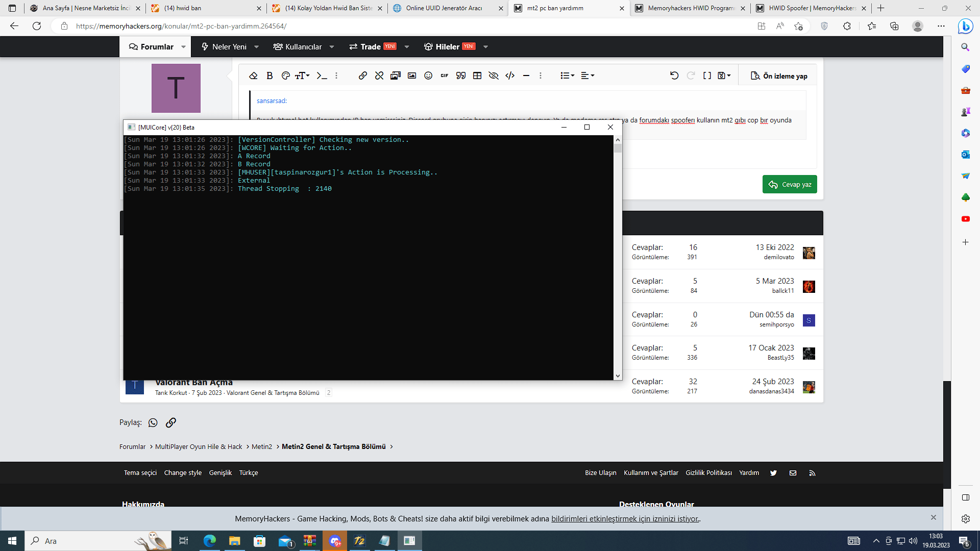This screenshot has height=551, width=980.
Task: Insert an image with the picture icon
Action: (412, 76)
